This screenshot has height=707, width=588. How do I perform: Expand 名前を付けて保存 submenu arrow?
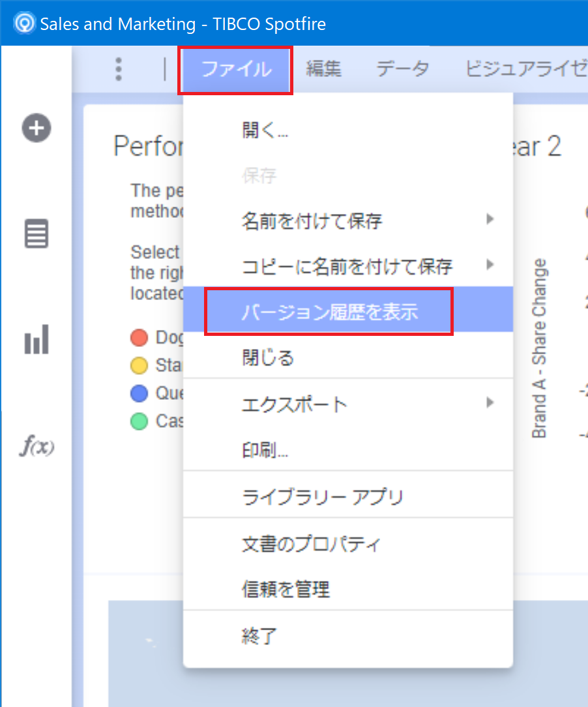click(490, 220)
